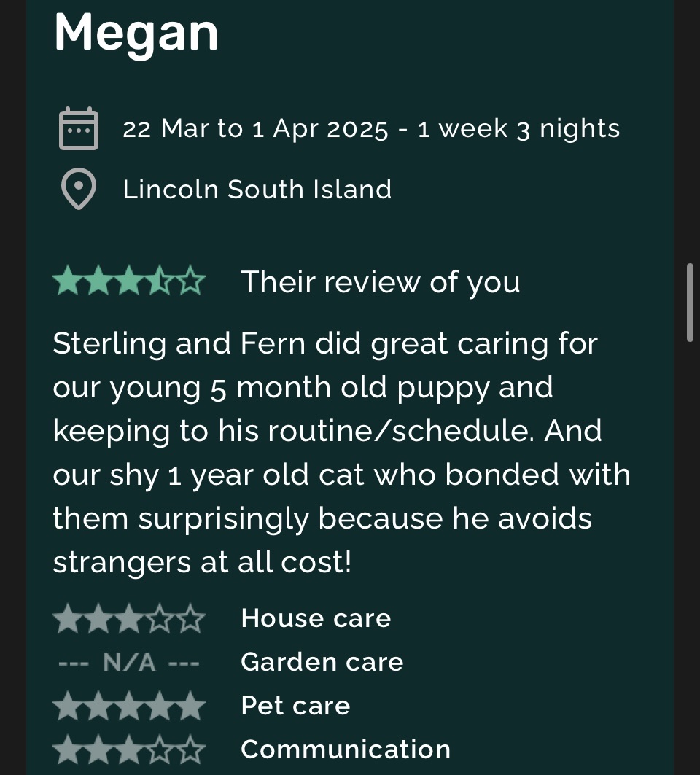700x775 pixels.
Task: Tap the location pin icon
Action: pyautogui.click(x=78, y=190)
